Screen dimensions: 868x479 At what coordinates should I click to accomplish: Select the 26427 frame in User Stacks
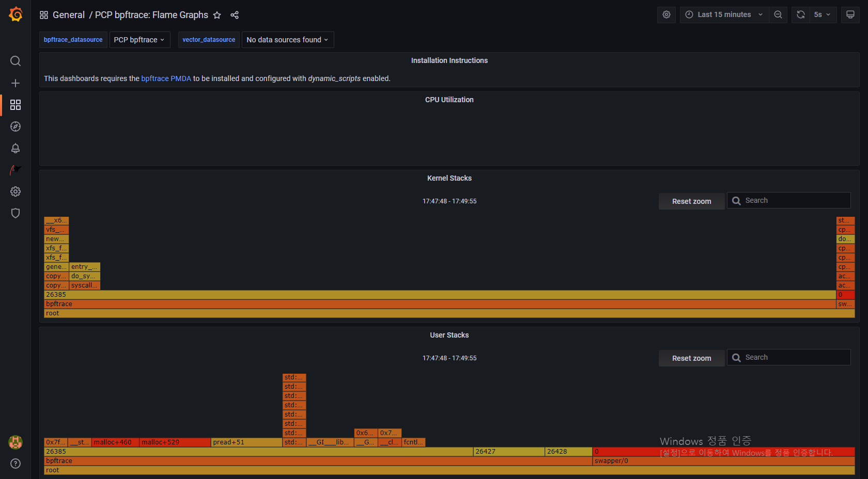(x=509, y=452)
